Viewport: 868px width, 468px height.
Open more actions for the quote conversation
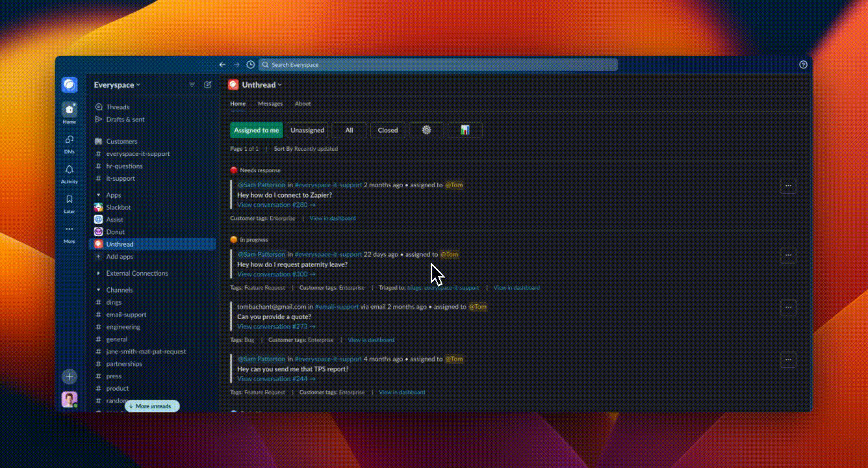788,307
